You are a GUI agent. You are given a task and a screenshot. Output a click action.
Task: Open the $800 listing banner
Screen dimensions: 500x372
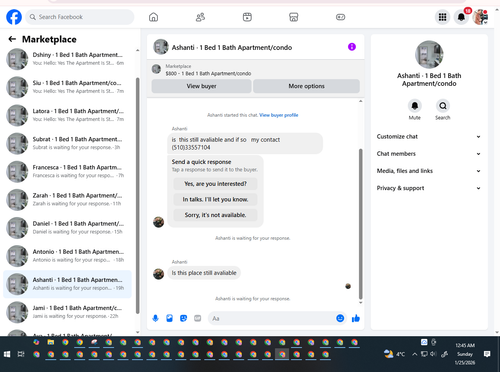[x=256, y=70]
